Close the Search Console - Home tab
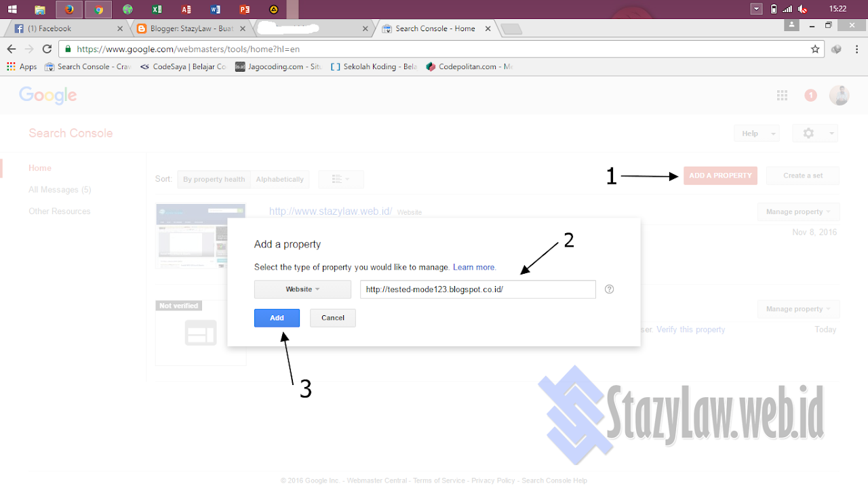 (x=488, y=28)
